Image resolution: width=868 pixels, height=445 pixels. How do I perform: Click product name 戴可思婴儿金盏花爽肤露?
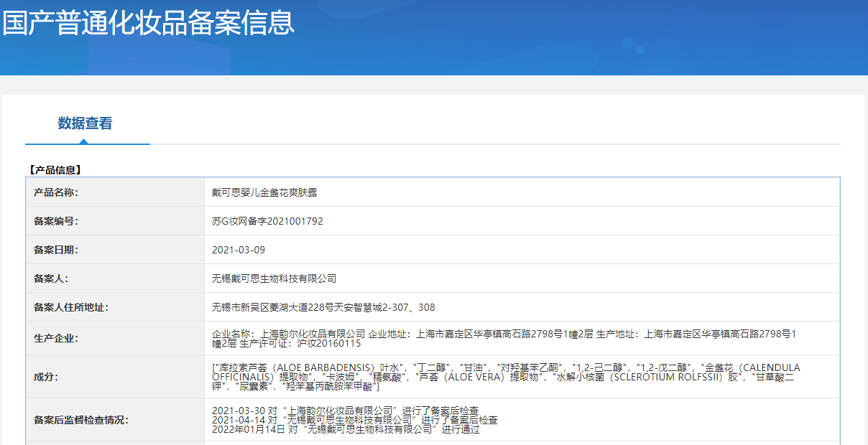(264, 192)
